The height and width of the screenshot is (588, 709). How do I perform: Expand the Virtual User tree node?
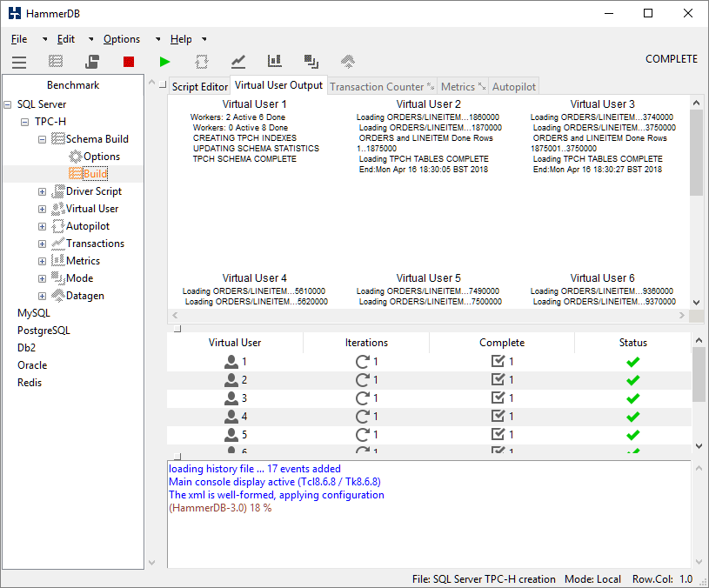(x=42, y=210)
